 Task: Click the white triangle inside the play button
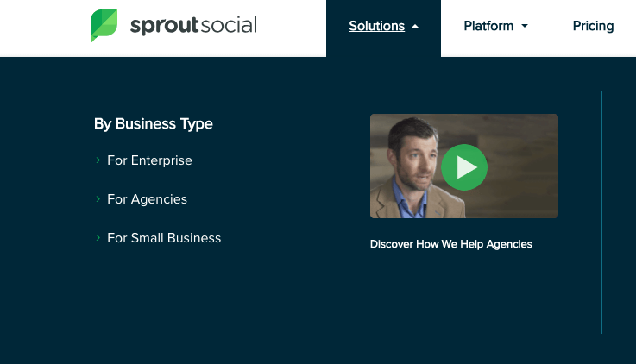[467, 167]
